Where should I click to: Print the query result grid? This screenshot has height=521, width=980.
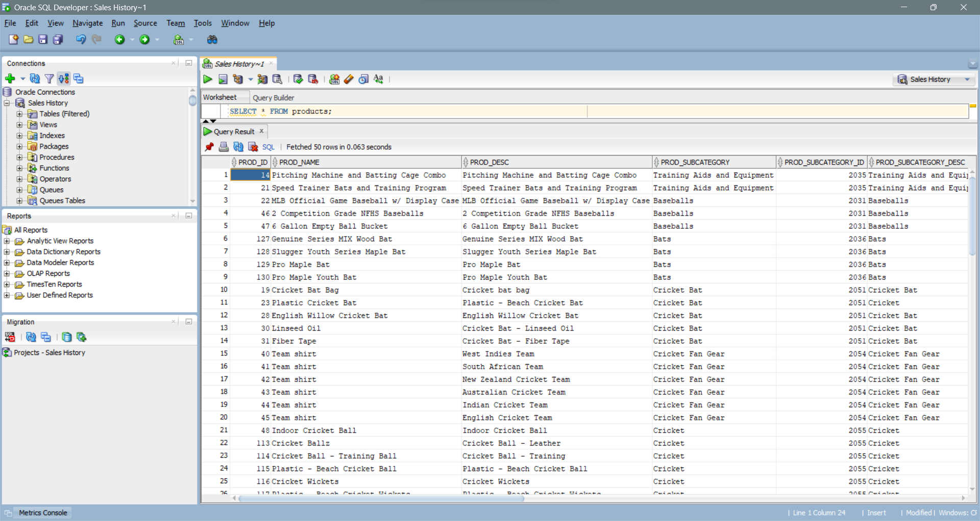pos(224,147)
